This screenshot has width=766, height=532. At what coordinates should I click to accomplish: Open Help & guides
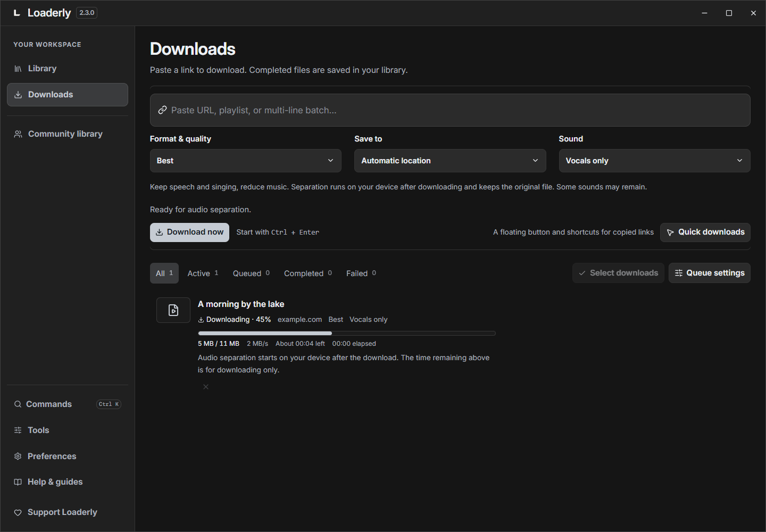click(x=68, y=482)
